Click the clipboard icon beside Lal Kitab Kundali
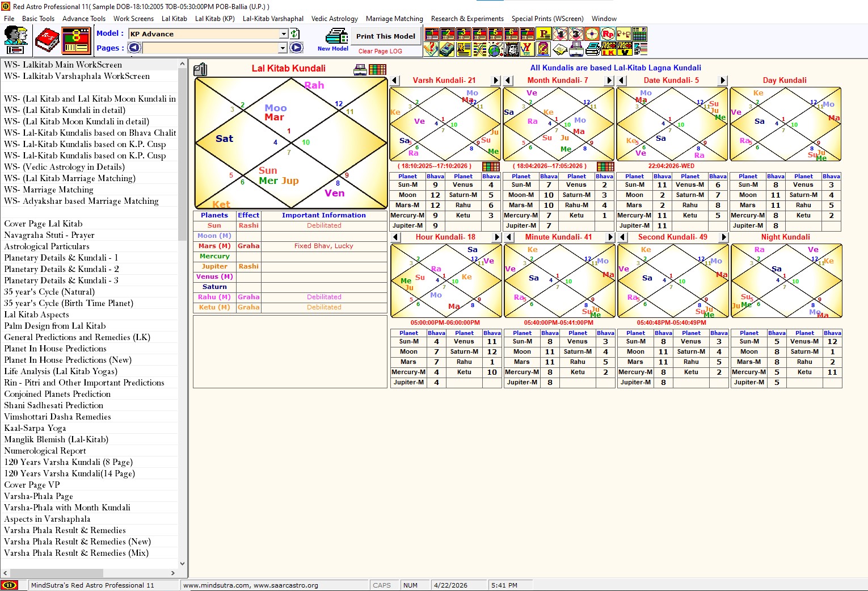Image resolution: width=868 pixels, height=591 pixels. [200, 69]
